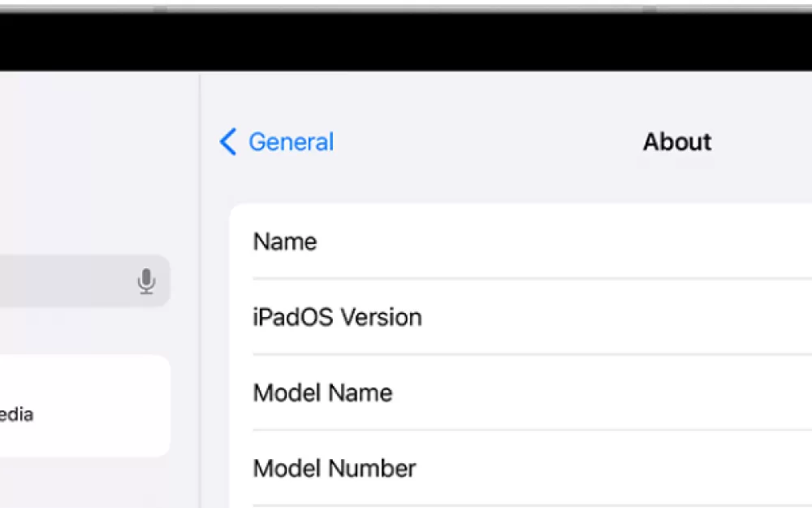
Task: Tap the microphone dictation icon in search
Action: tap(146, 281)
